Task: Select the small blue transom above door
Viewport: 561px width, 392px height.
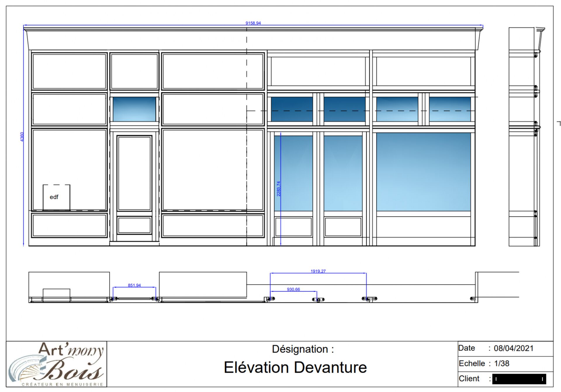Action: tap(134, 109)
